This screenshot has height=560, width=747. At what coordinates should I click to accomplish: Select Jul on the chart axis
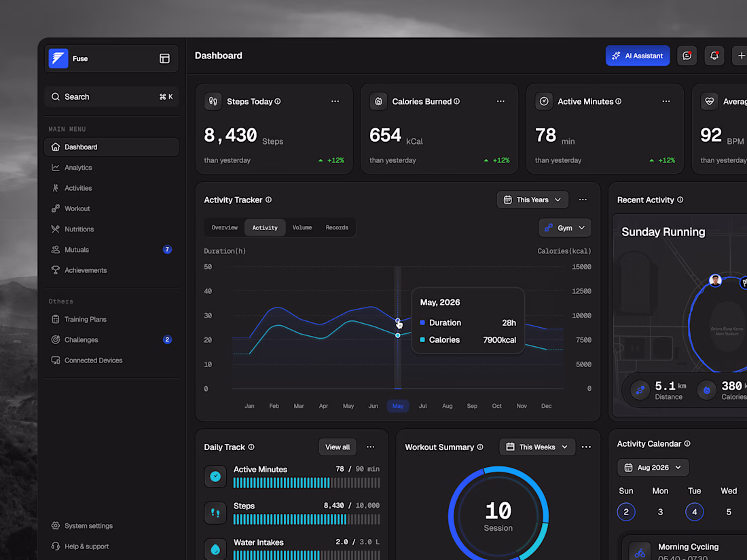[422, 406]
